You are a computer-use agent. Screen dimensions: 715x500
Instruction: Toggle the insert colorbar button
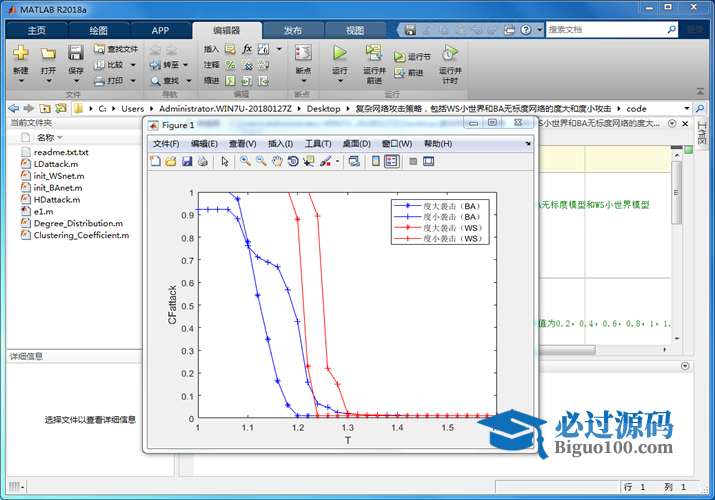pos(375,161)
